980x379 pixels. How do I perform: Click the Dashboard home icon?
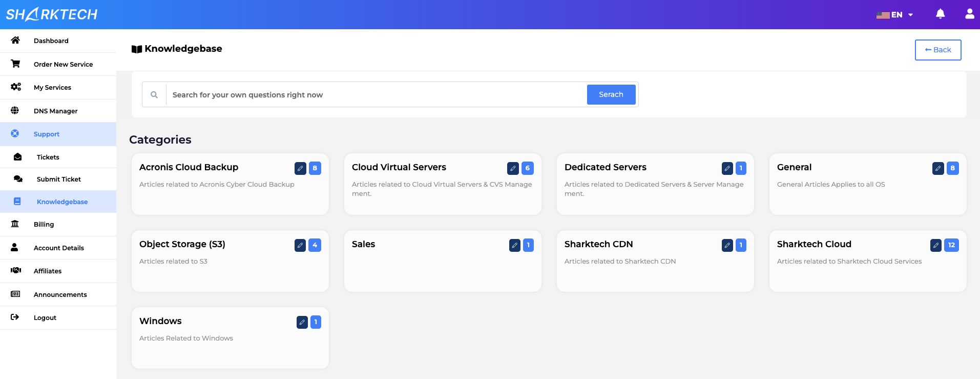[x=15, y=41]
